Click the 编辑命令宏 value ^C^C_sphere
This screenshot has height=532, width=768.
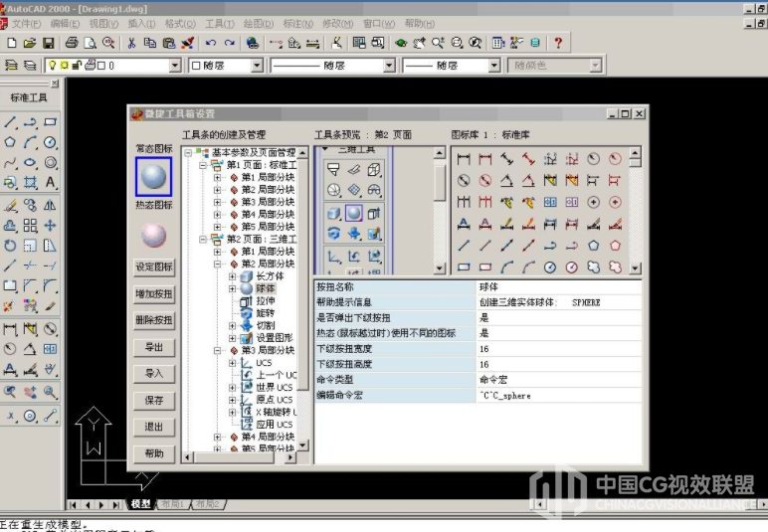tap(559, 396)
